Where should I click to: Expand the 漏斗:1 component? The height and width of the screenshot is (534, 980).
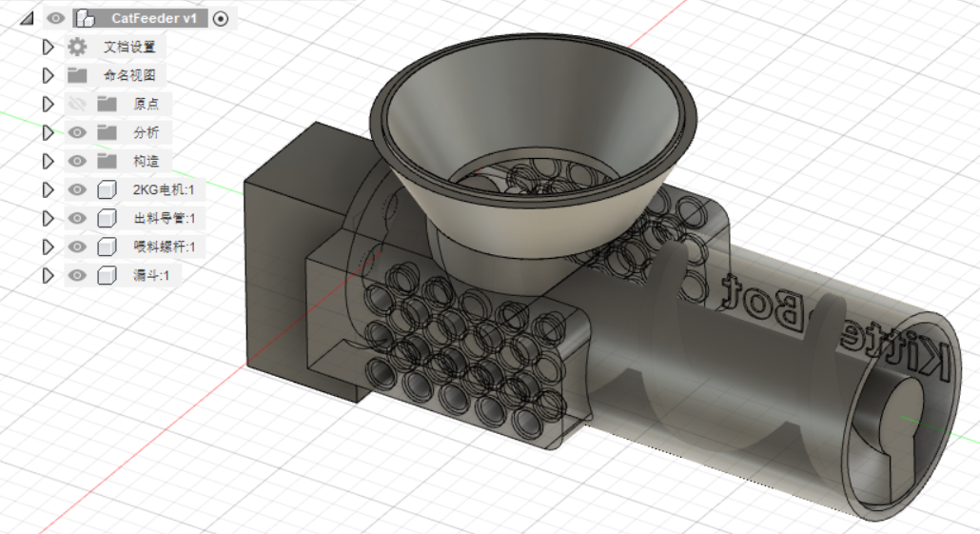[48, 275]
